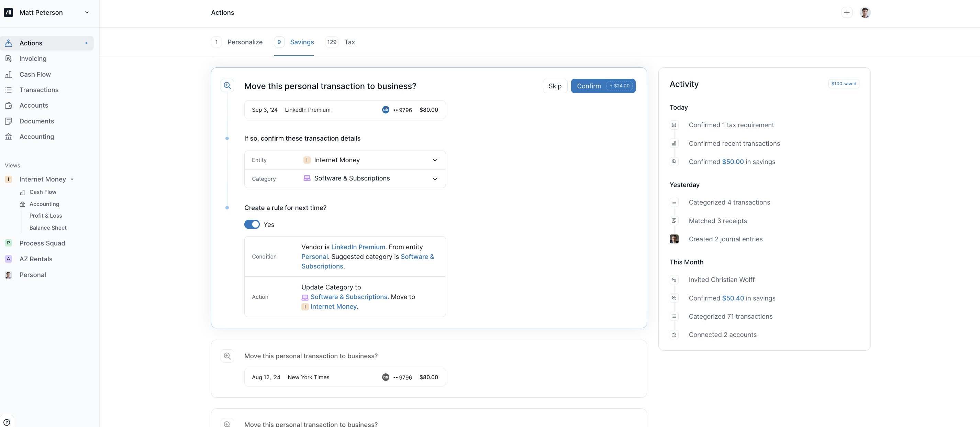Click the Invoicing icon in sidebar
Screen dimensions: 980x427
click(x=8, y=58)
